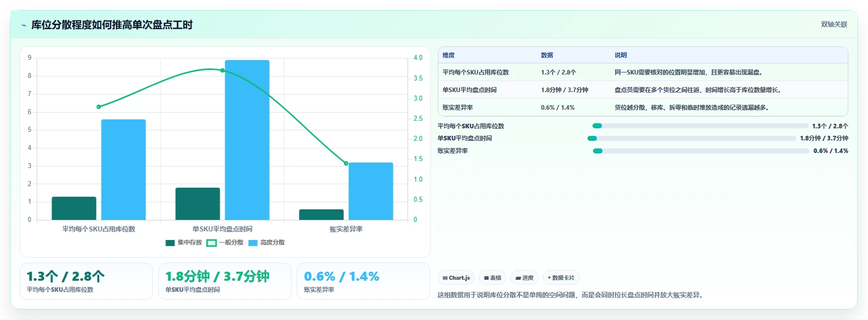Viewport: 868px width, 320px height.
Task: Click the 0.6% / 1.4% data card
Action: (363, 281)
